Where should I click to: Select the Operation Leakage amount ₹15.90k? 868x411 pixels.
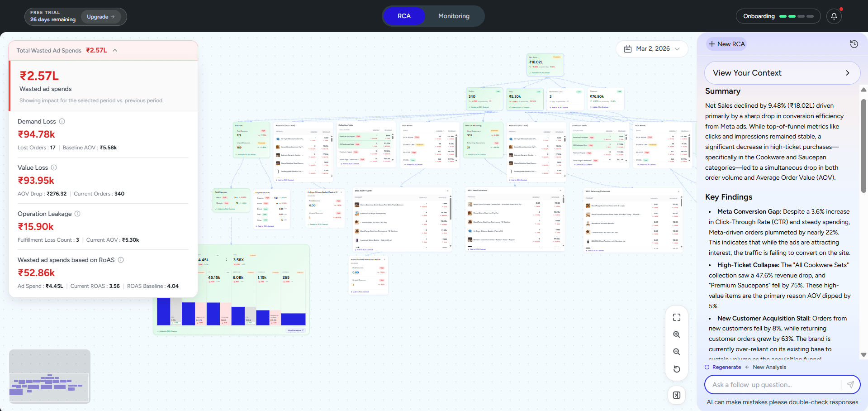(35, 226)
